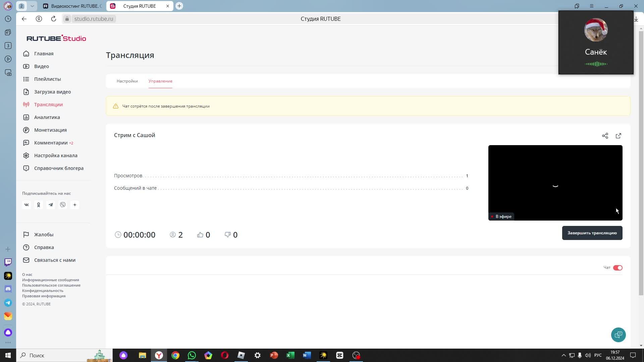Show hidden system tray icons
The width and height of the screenshot is (644, 362).
pos(563,355)
